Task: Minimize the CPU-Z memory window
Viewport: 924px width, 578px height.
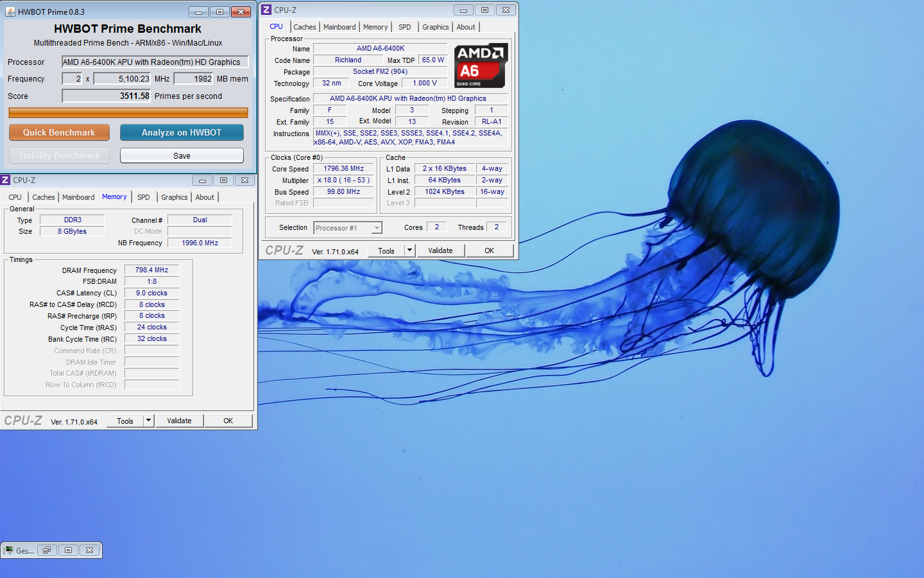Action: tap(202, 180)
